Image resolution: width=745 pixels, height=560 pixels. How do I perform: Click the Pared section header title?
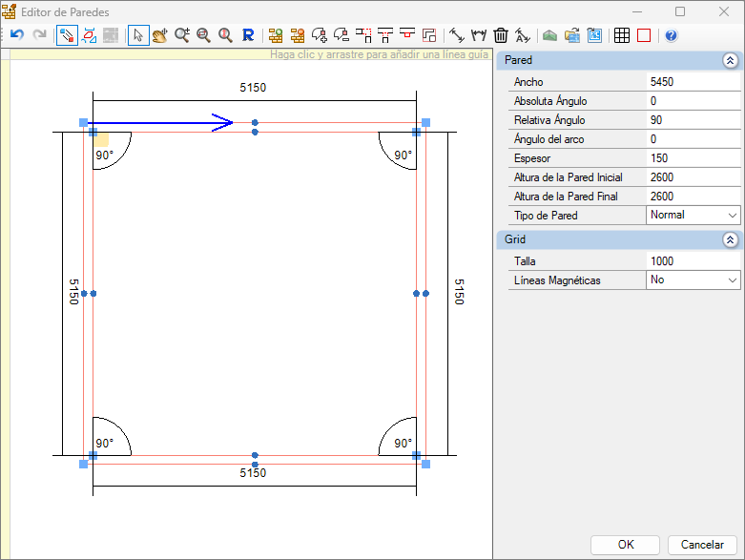[x=518, y=60]
